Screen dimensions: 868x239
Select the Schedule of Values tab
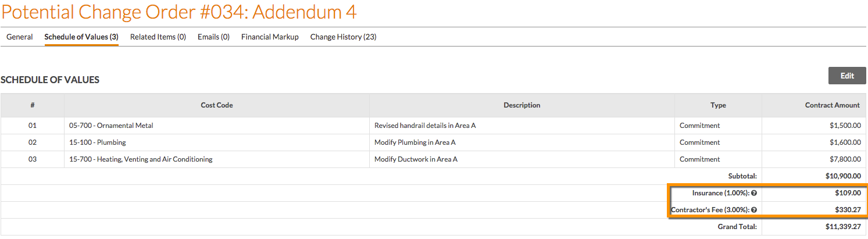tap(81, 37)
